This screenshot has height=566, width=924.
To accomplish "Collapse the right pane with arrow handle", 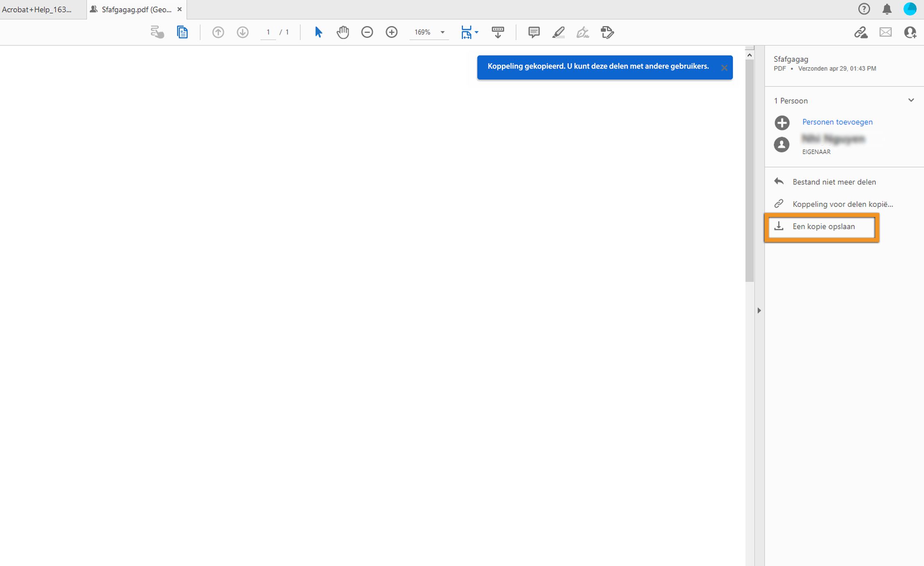I will (x=759, y=310).
